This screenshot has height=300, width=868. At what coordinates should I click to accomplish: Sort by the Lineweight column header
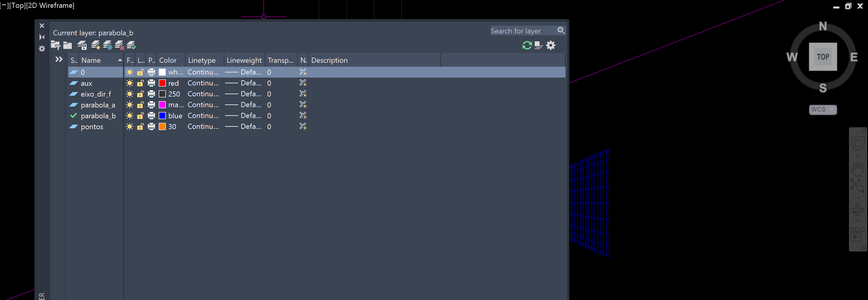[x=245, y=60]
